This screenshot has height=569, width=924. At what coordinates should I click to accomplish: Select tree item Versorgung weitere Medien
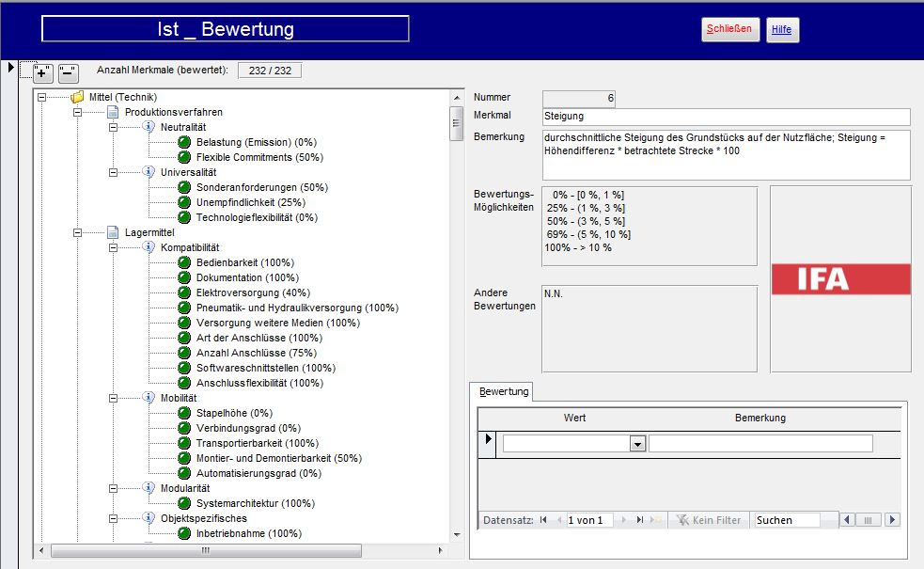[278, 323]
